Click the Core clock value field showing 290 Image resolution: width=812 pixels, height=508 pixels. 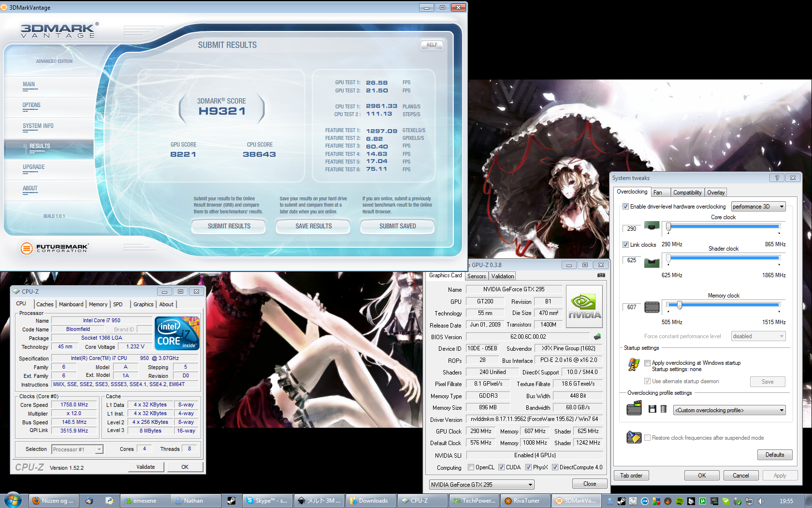[x=632, y=229]
